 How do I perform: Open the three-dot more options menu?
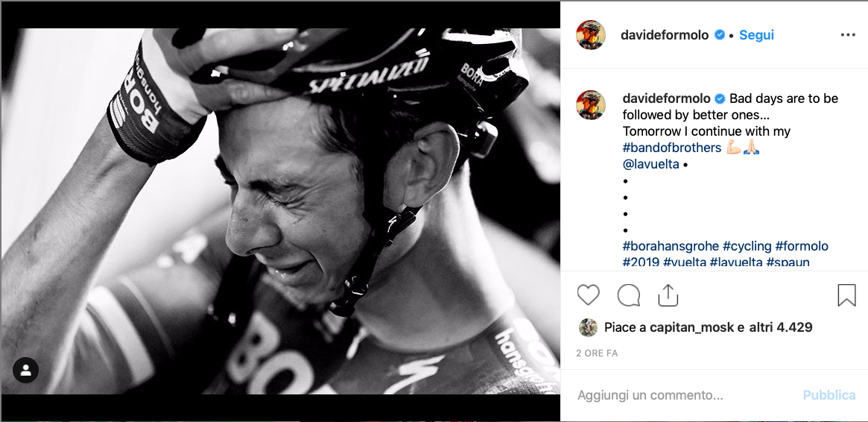(848, 35)
